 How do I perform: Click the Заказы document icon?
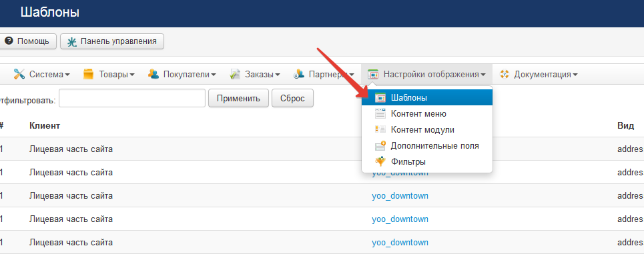tap(235, 74)
